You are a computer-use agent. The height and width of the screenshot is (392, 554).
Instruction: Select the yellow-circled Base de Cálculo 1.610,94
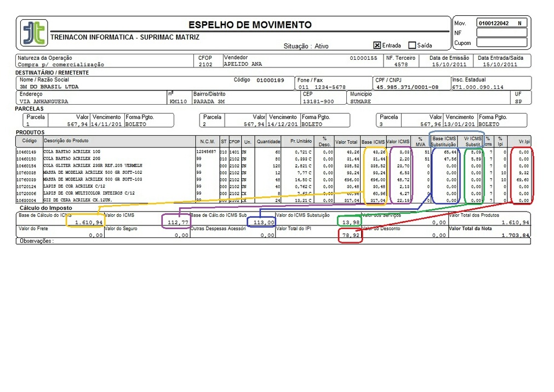pos(84,223)
